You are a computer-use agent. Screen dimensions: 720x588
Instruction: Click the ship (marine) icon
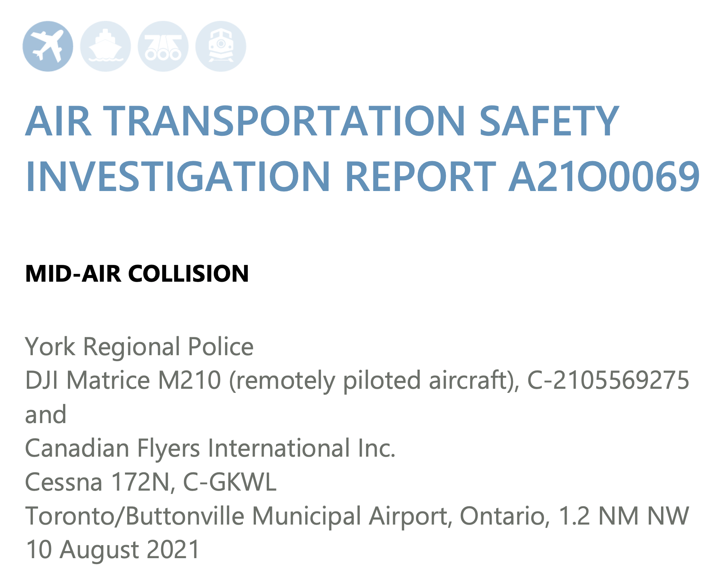pos(106,46)
